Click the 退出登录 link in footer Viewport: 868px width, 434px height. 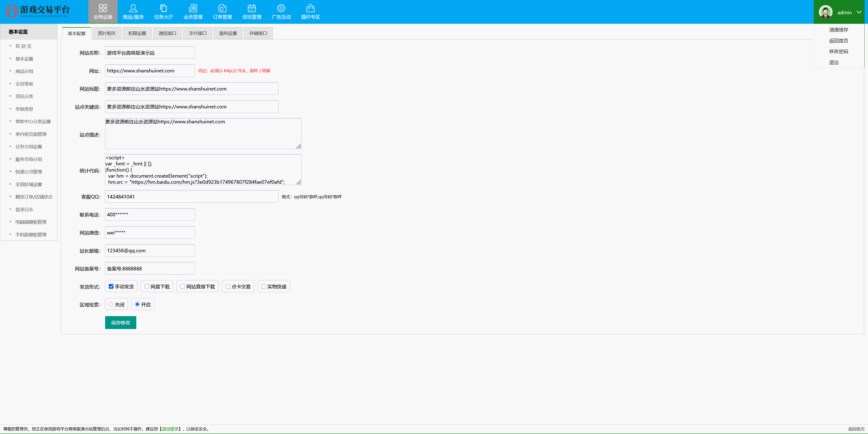(170, 429)
